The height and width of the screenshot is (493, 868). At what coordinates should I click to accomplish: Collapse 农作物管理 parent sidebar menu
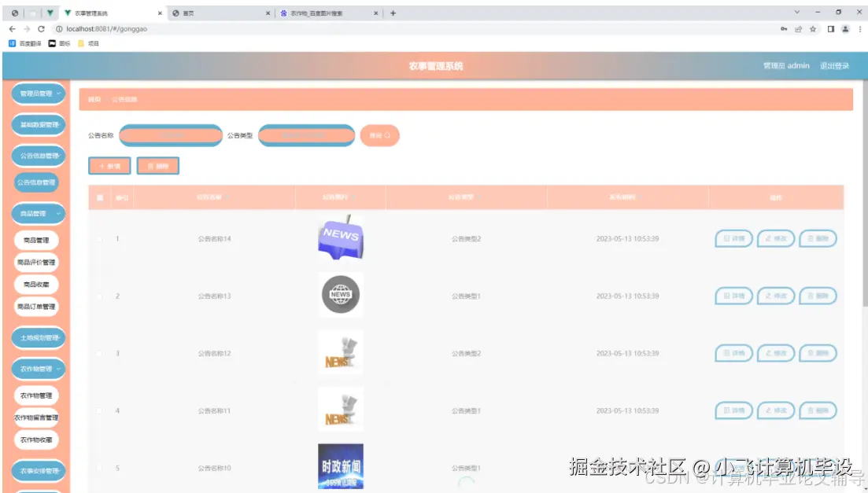click(x=39, y=369)
